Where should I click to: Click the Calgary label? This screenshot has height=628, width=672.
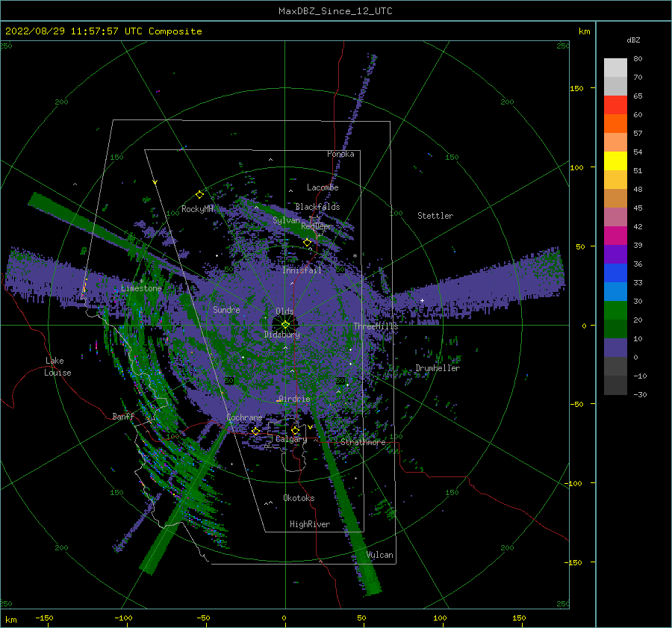(x=291, y=439)
